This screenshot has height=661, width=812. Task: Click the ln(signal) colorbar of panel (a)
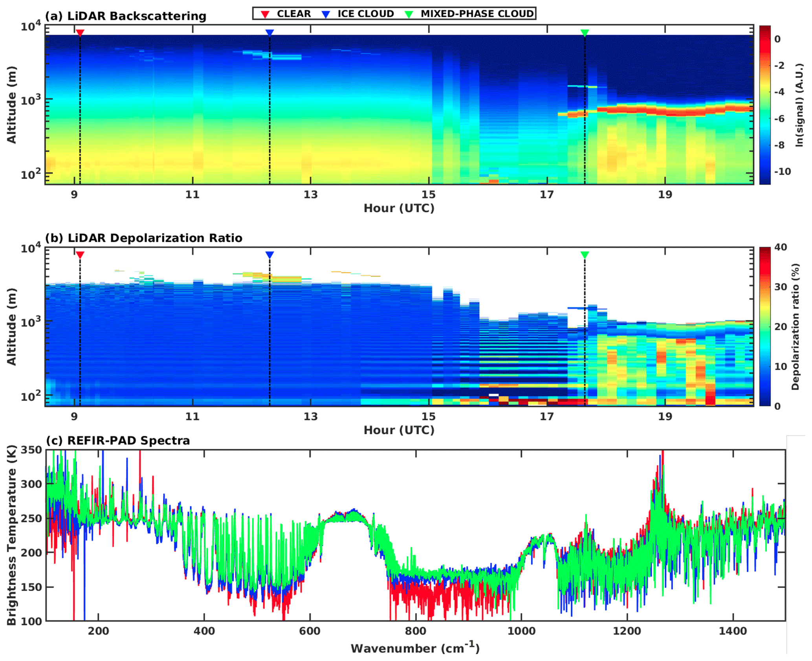764,105
